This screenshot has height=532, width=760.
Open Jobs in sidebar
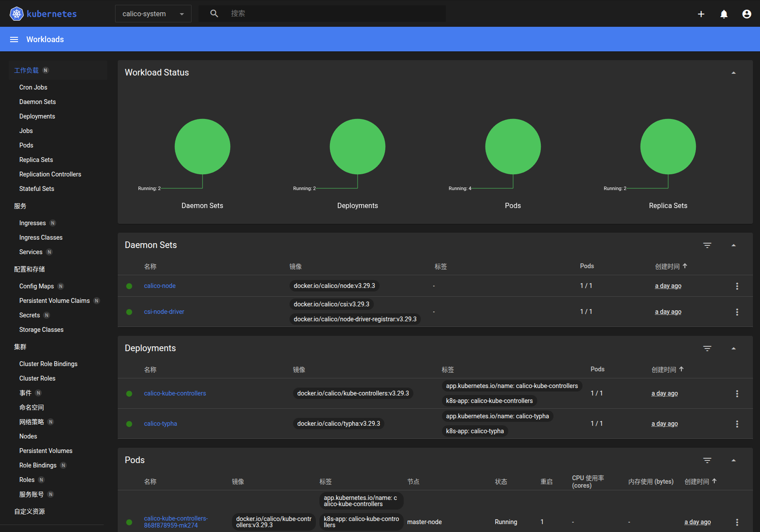click(x=26, y=131)
